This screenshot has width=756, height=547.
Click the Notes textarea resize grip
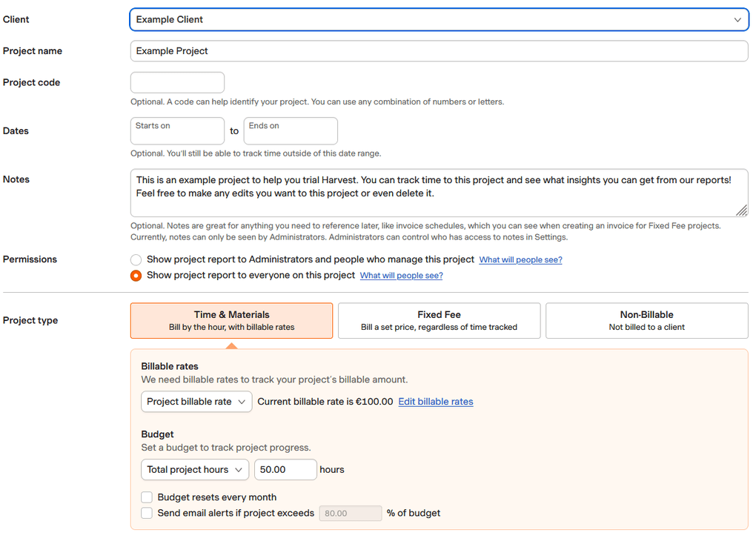(x=742, y=211)
